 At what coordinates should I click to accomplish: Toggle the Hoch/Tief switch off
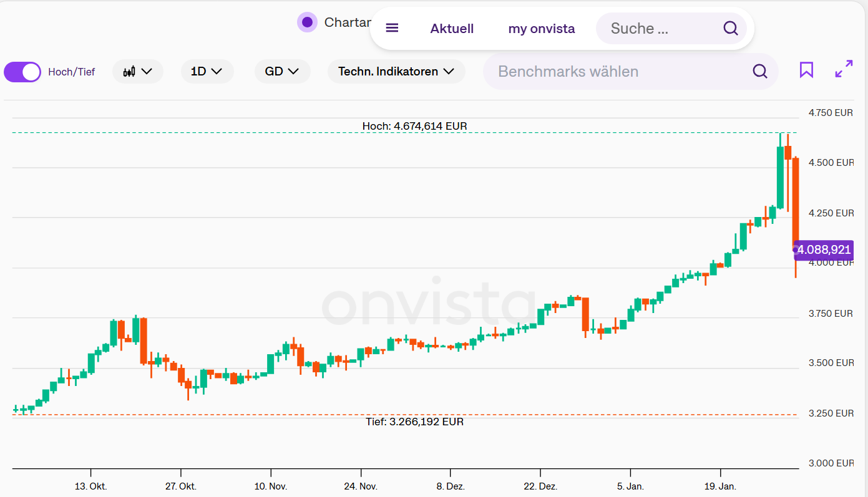22,72
